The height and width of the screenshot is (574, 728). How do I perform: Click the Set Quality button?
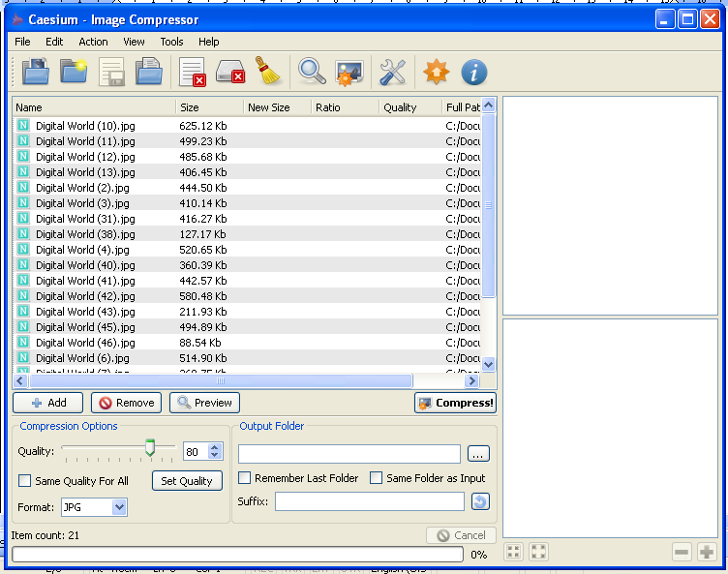click(x=187, y=481)
